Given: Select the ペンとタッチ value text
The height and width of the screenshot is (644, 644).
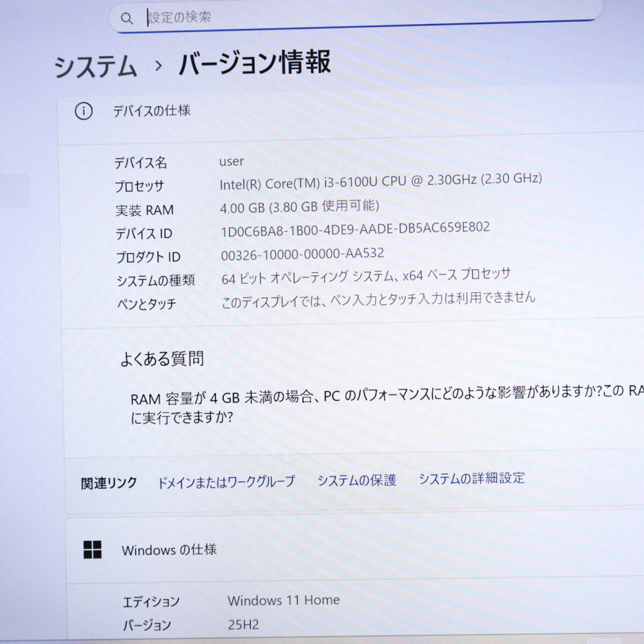Looking at the screenshot, I should (x=378, y=300).
